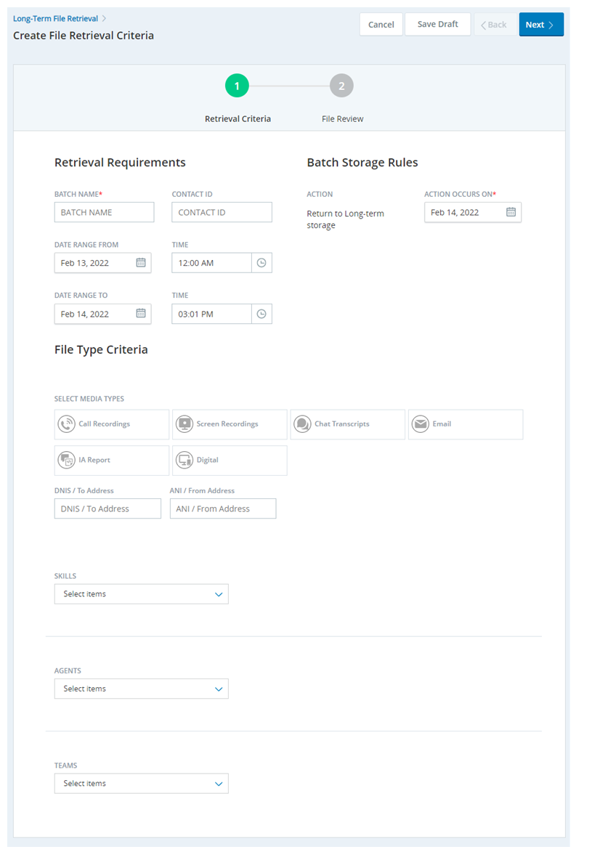Click the Next button
The width and height of the screenshot is (592, 868).
click(x=541, y=25)
